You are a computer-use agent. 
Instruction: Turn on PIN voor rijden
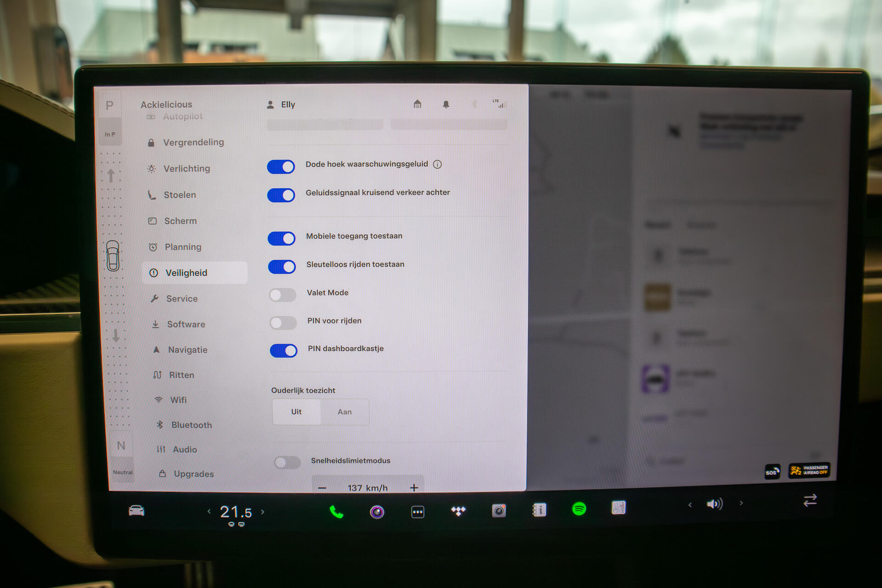pyautogui.click(x=283, y=323)
